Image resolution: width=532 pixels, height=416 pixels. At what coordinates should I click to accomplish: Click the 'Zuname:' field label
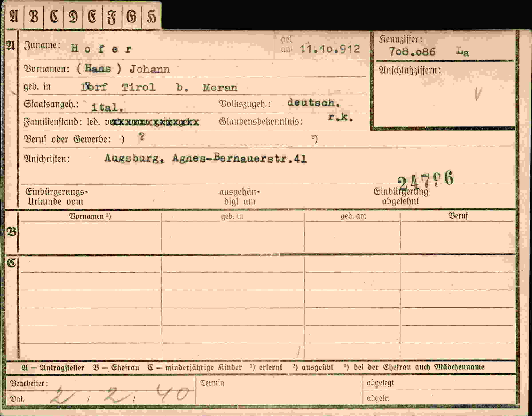(x=42, y=45)
